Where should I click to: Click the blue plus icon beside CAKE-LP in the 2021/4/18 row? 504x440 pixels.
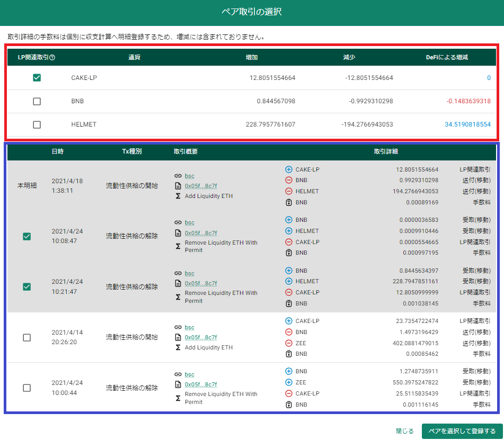pos(289,169)
